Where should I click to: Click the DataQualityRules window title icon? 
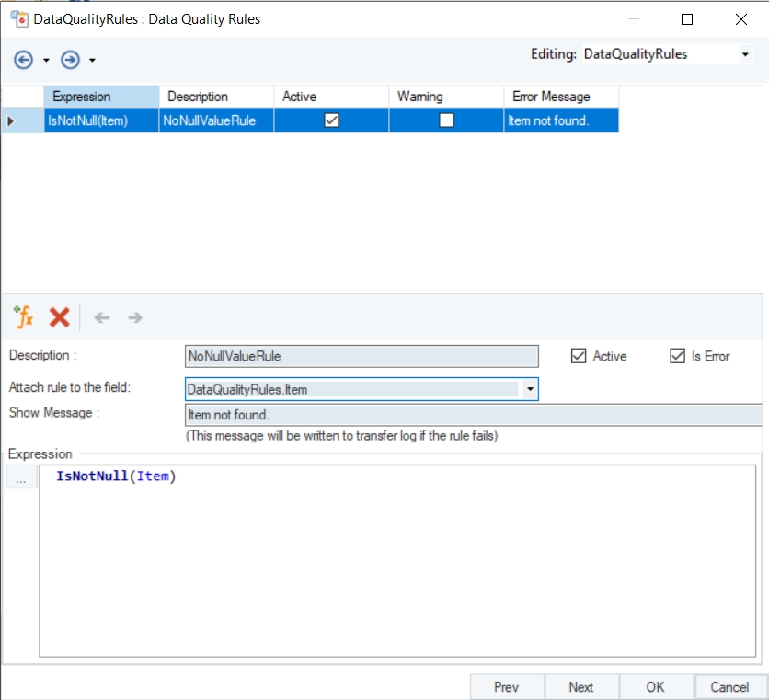pos(17,18)
